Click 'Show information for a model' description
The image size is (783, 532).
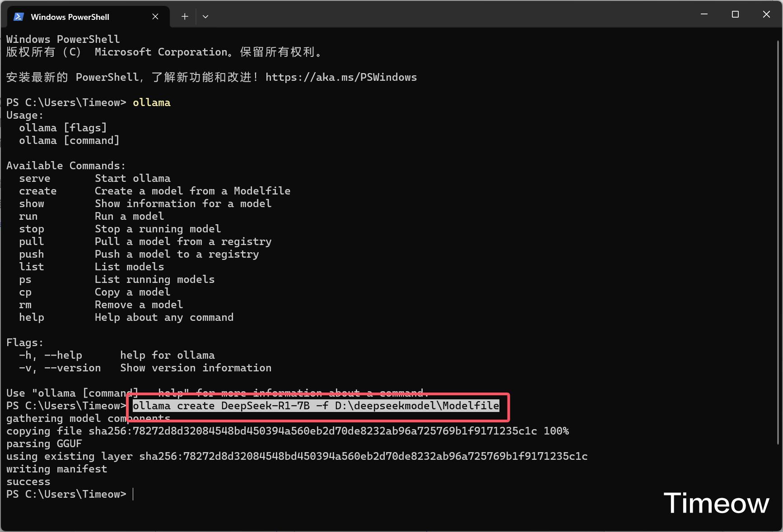coord(183,204)
